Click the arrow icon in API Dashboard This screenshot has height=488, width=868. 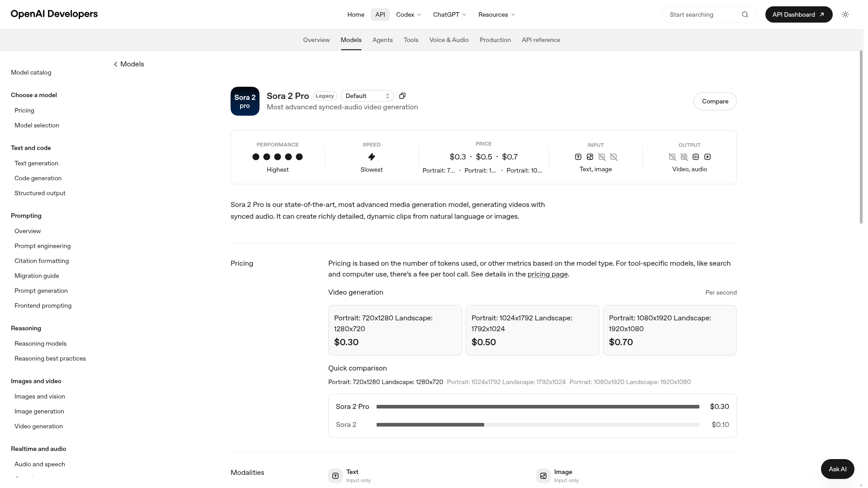coord(822,14)
